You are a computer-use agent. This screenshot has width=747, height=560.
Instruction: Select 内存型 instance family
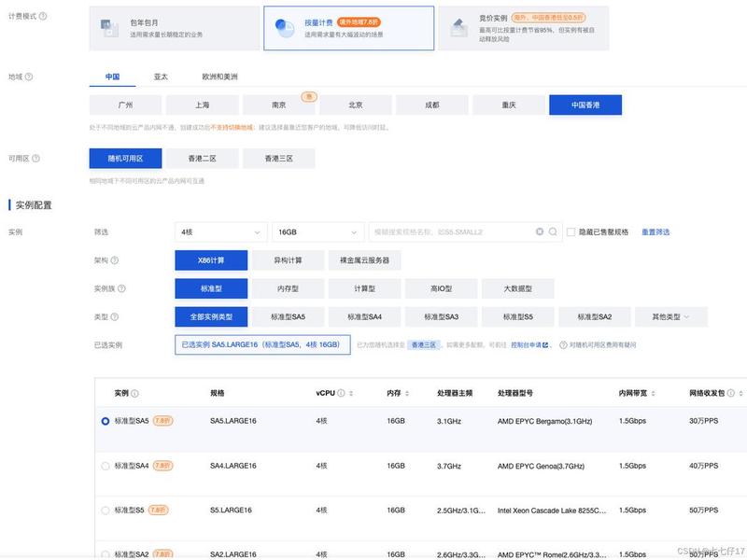click(288, 288)
